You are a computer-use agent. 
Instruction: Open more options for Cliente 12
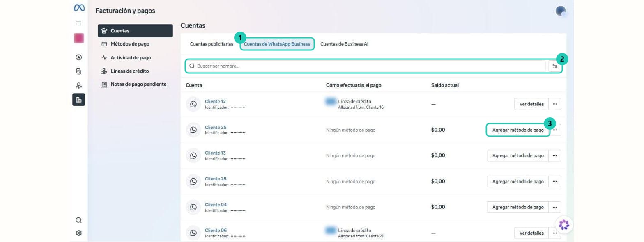(x=555, y=104)
